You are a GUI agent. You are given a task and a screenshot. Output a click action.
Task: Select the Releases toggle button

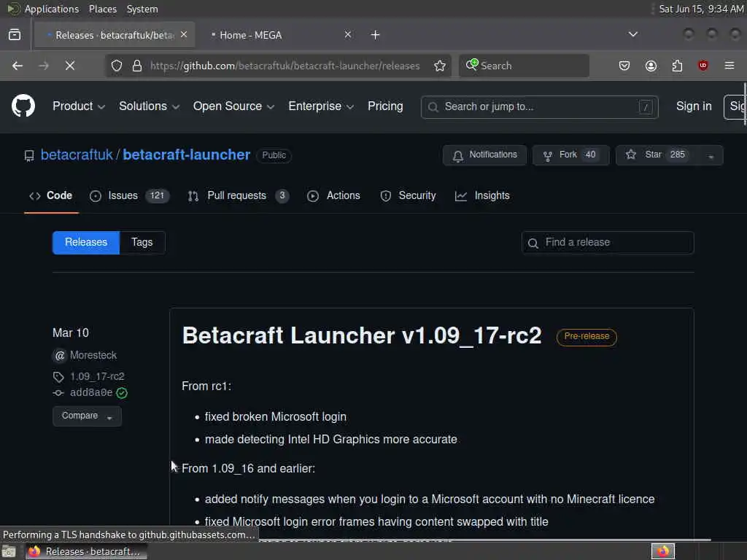point(86,242)
